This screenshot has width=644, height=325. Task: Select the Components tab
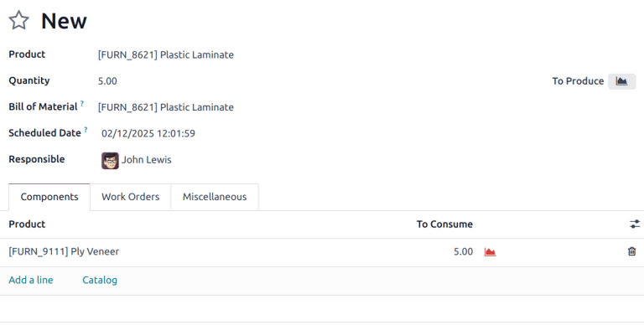coord(49,197)
